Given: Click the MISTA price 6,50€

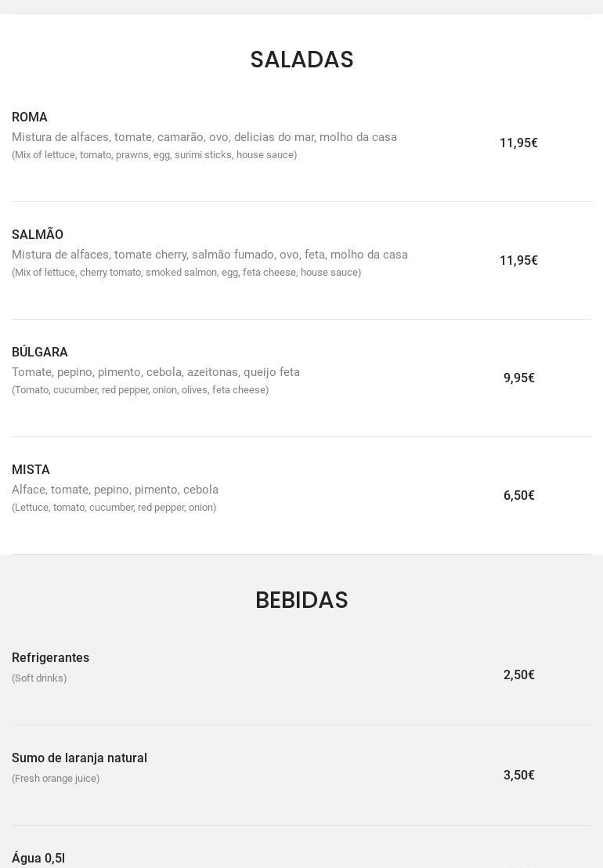Looking at the screenshot, I should click(518, 495).
